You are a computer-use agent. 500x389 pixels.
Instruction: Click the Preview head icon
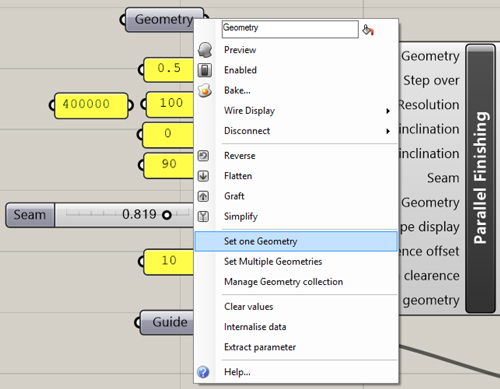tap(205, 50)
